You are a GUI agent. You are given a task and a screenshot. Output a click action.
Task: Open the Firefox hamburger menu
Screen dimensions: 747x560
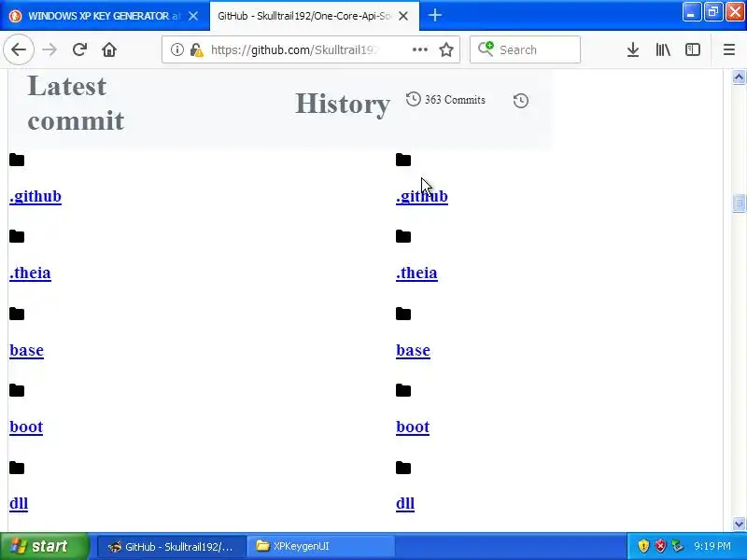coord(729,49)
